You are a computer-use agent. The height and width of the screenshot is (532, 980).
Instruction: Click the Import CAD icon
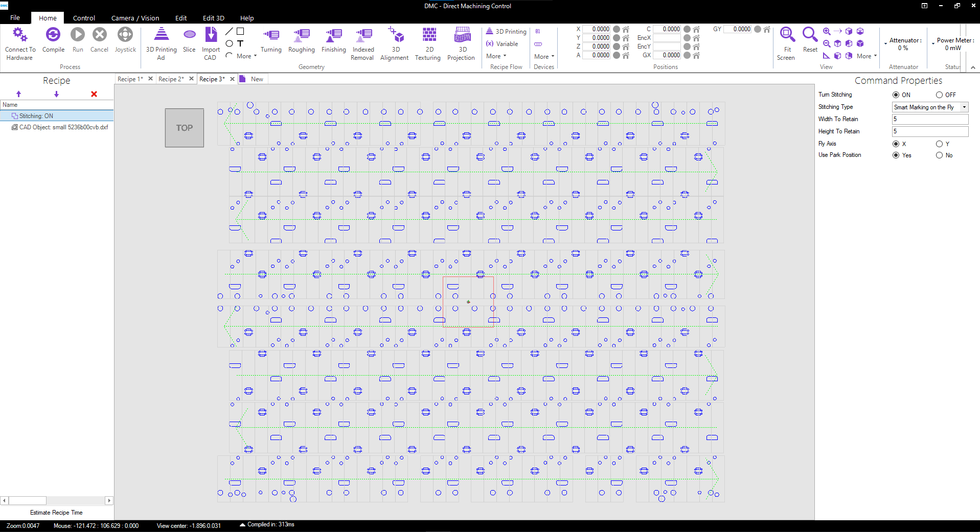[x=211, y=35]
